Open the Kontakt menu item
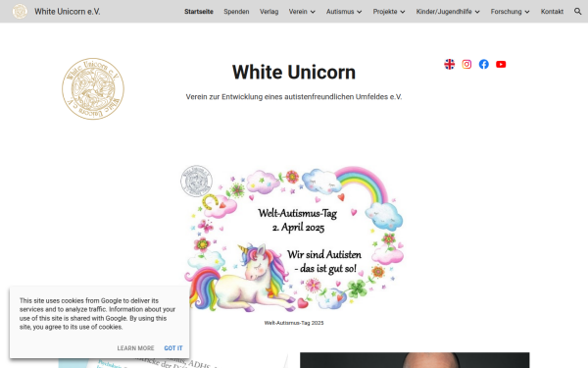This screenshot has height=368, width=588. click(552, 12)
